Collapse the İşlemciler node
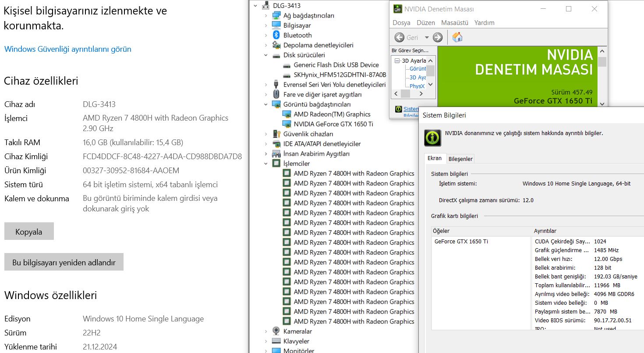Screen dimensions: 644x353 coord(265,164)
